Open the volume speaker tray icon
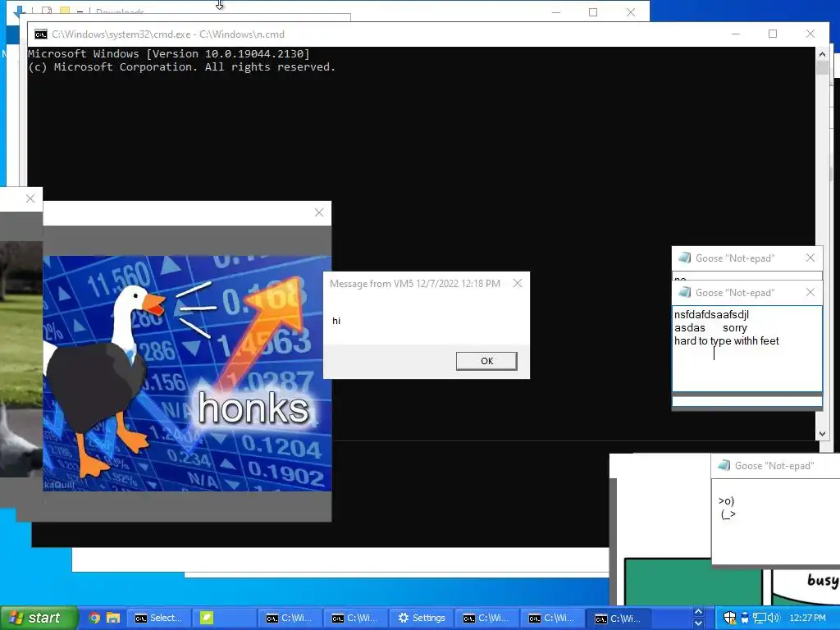The height and width of the screenshot is (630, 840). [x=774, y=618]
